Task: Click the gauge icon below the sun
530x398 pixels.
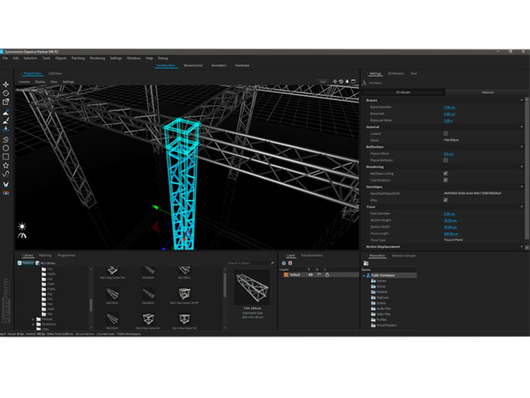Action: click(x=22, y=235)
